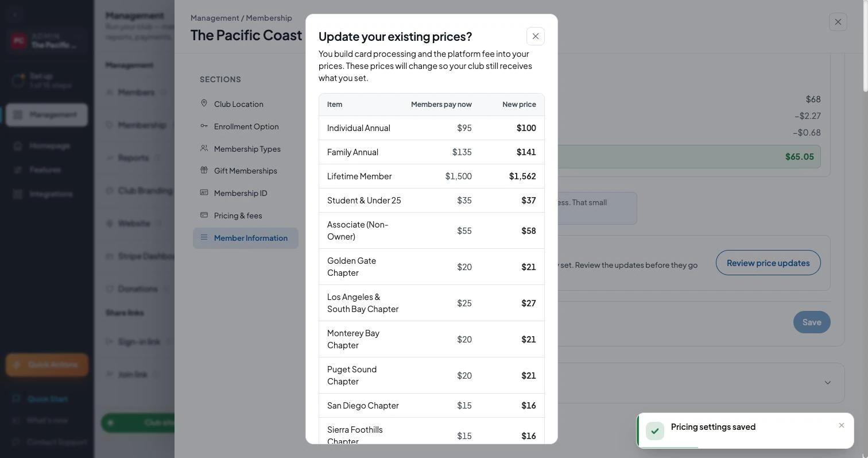868x458 pixels.
Task: Click the San Diego Chapter row
Action: (432, 405)
